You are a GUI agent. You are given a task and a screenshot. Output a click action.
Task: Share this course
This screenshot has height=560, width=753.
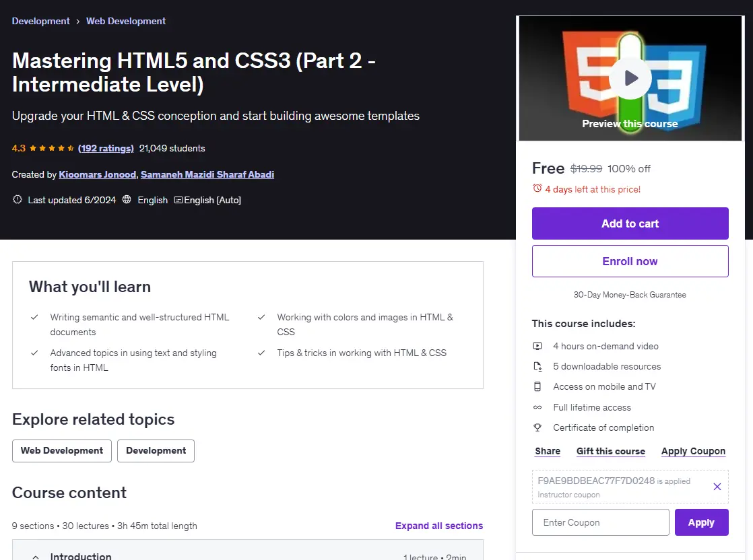(x=548, y=451)
